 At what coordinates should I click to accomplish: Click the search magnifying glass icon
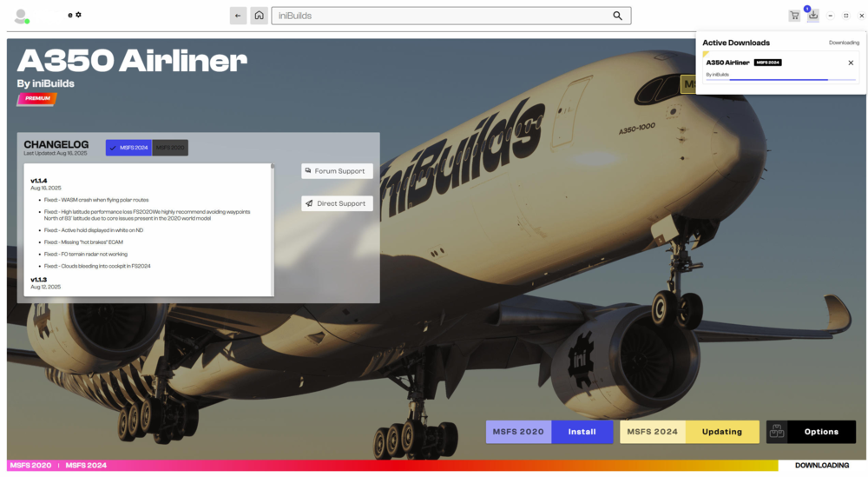[x=617, y=16]
